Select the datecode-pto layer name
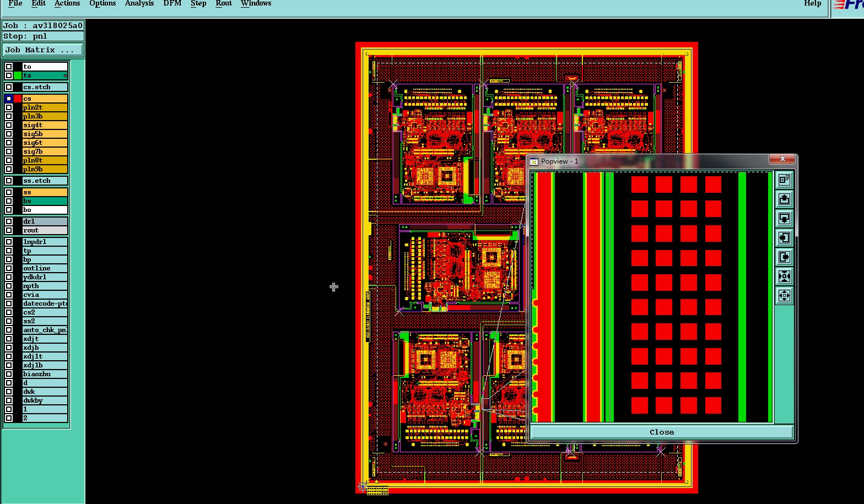864x504 pixels. [45, 304]
